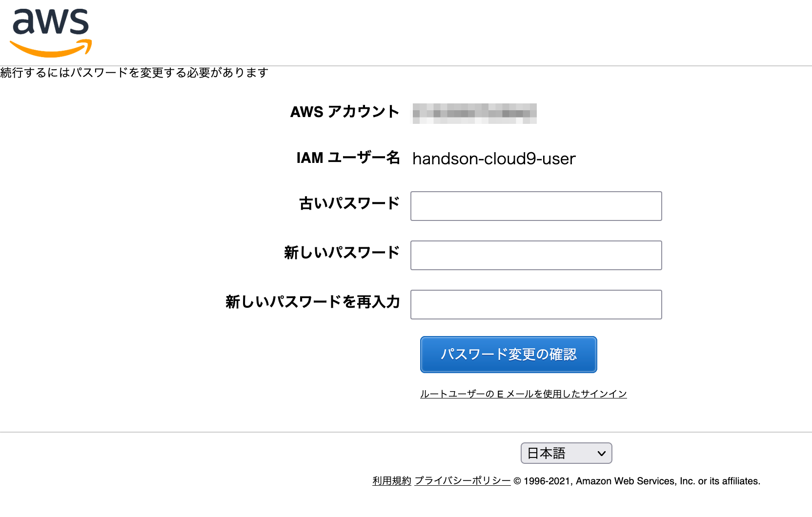Click the handson-cloud9-user username text
The height and width of the screenshot is (517, 812).
[494, 159]
